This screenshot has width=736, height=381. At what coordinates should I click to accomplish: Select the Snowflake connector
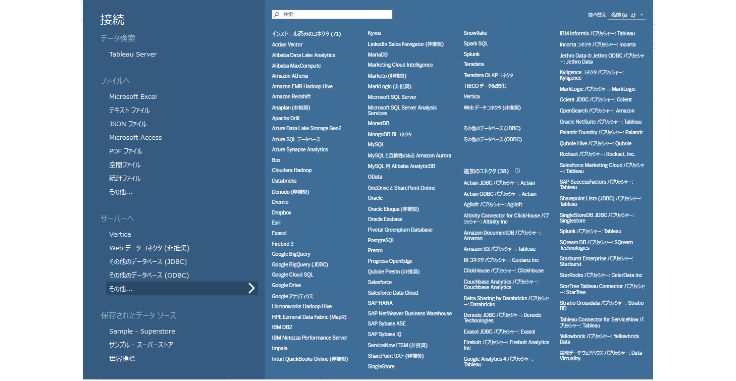click(475, 33)
